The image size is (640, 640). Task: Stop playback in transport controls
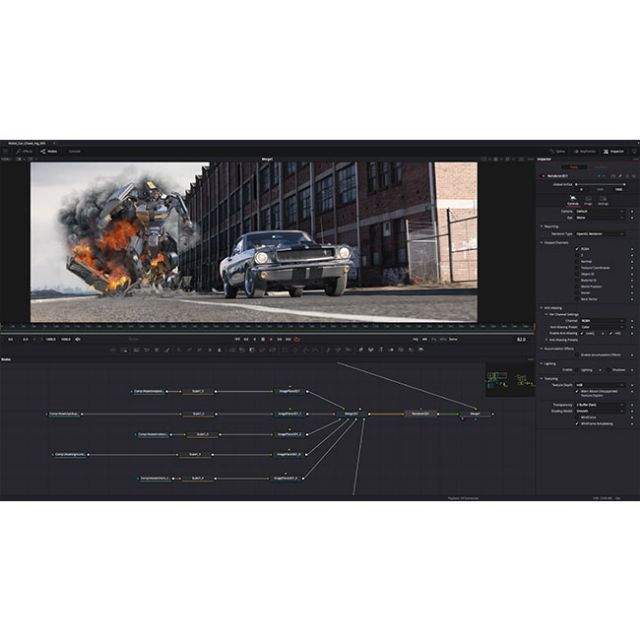263,339
